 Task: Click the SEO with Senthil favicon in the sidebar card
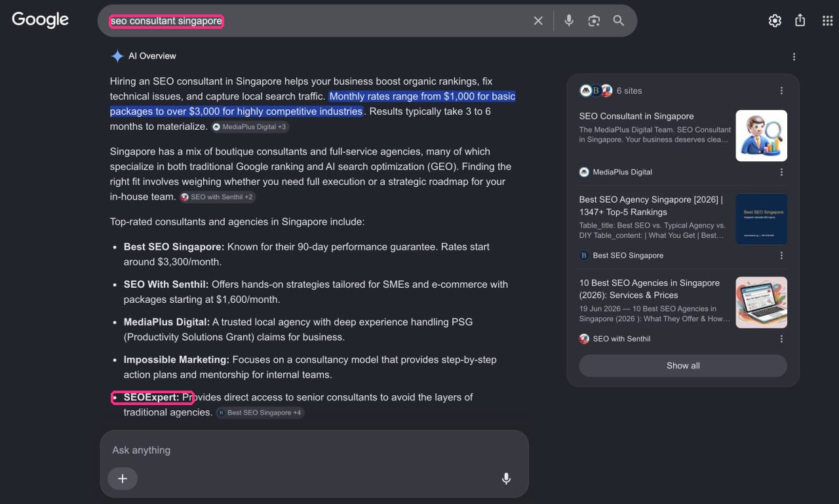[x=584, y=339]
